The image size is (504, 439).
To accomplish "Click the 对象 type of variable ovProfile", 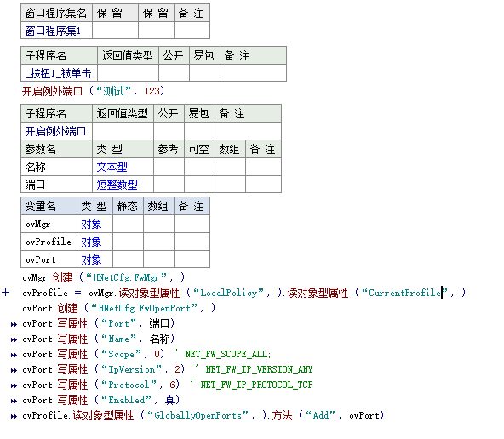I will click(x=91, y=242).
